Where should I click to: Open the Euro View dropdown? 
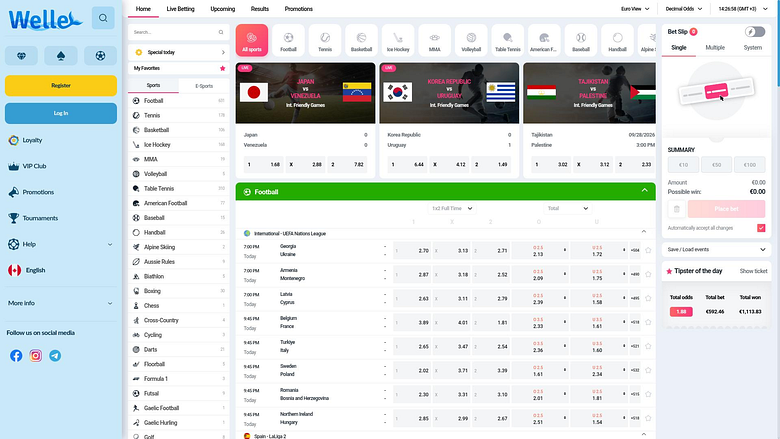(635, 9)
